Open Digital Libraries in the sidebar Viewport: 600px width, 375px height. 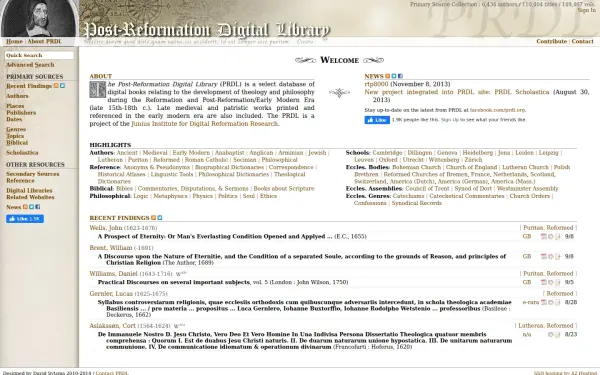click(x=29, y=190)
